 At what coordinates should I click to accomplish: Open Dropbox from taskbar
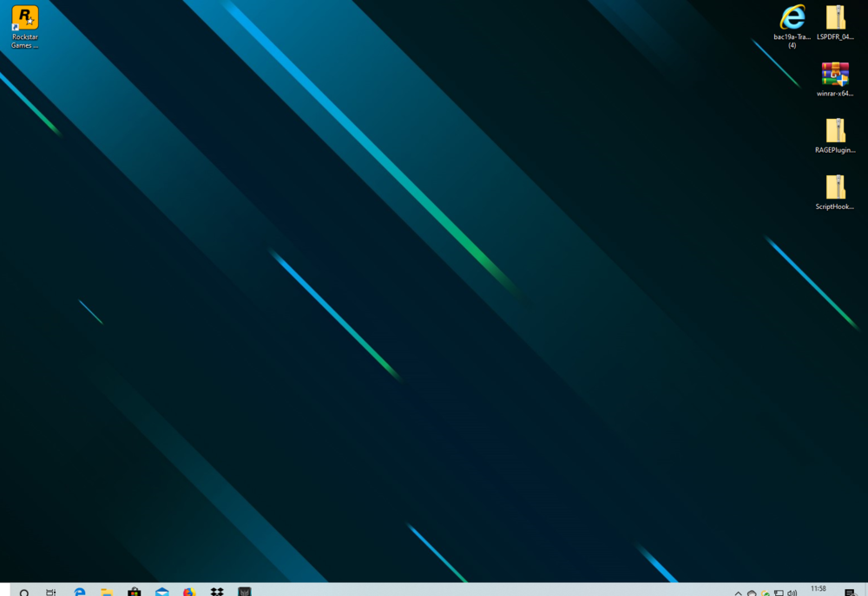click(x=217, y=592)
